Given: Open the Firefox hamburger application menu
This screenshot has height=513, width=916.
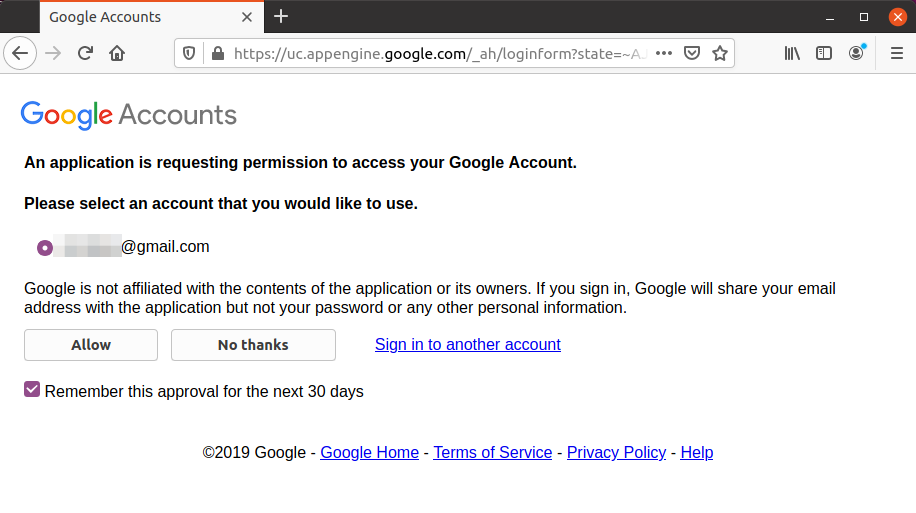Looking at the screenshot, I should tap(897, 53).
